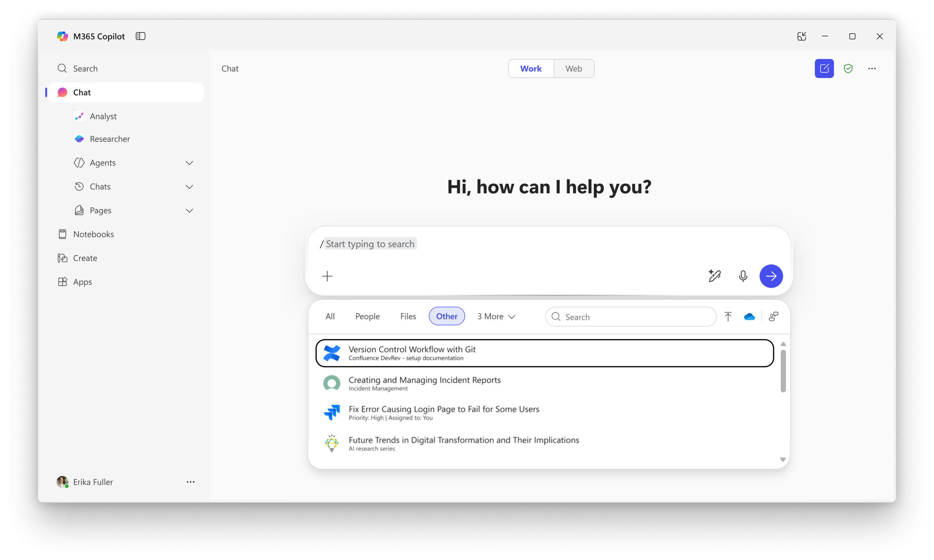
Task: Switch to Work mode
Action: pos(531,68)
